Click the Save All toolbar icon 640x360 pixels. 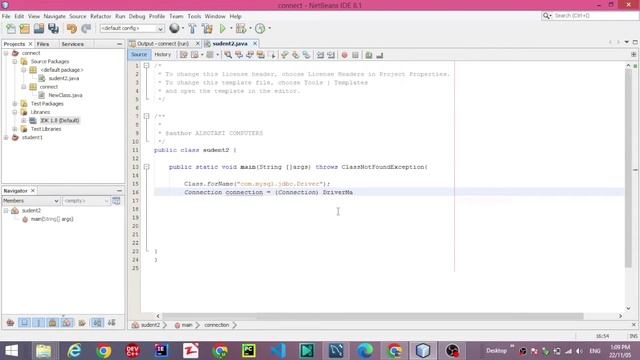click(53, 28)
